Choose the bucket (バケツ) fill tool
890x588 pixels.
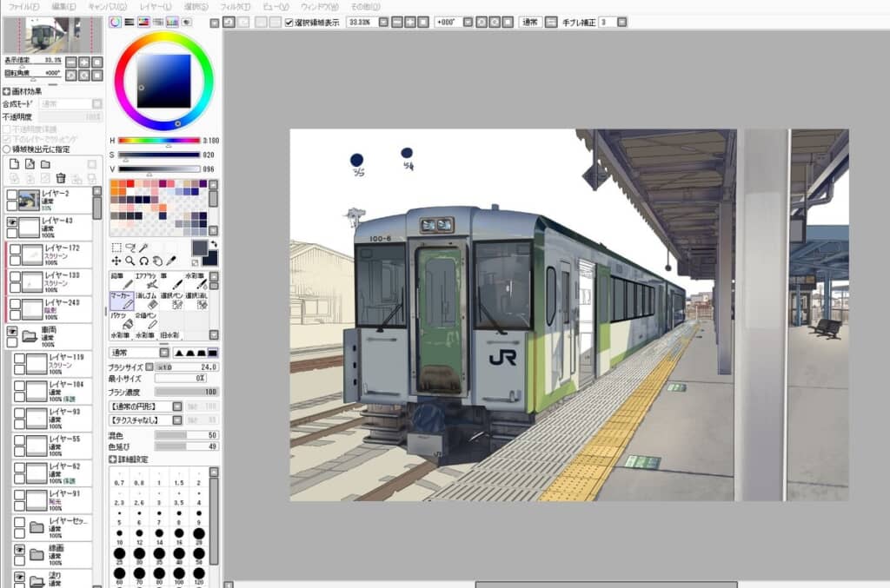point(122,320)
